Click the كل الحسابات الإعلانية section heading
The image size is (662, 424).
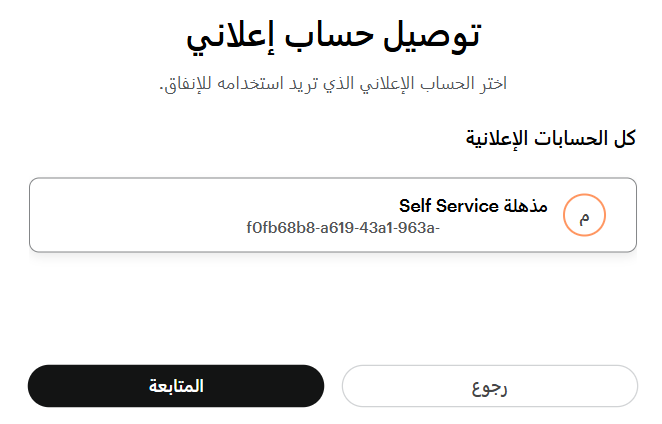[x=551, y=139]
